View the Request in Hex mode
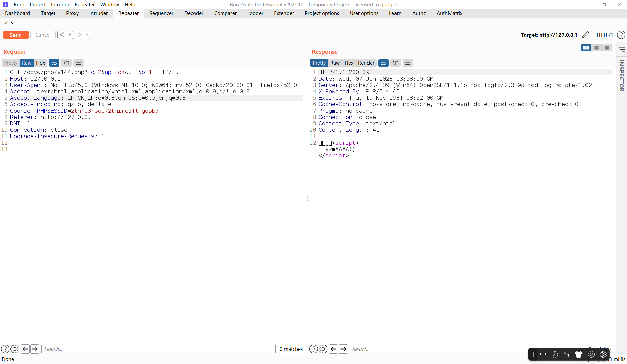627x364 pixels. [x=40, y=63]
